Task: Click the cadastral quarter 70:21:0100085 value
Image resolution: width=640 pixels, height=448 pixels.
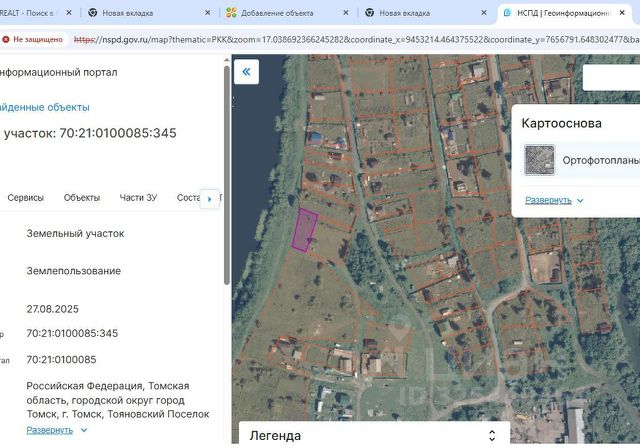Action: [x=61, y=359]
